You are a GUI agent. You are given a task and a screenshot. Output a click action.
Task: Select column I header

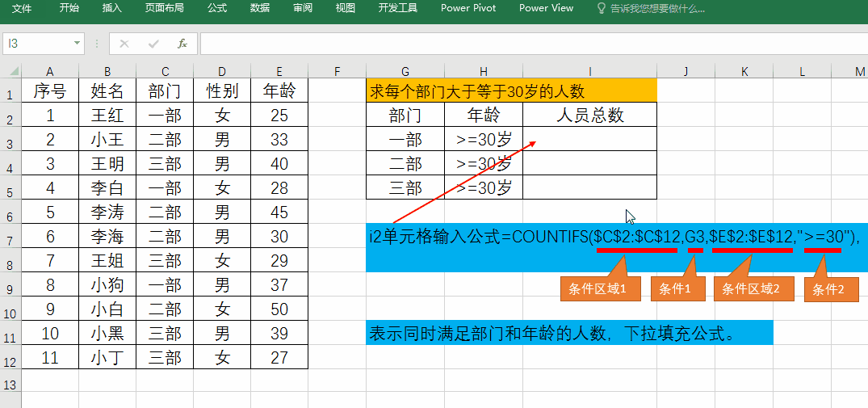pyautogui.click(x=590, y=71)
